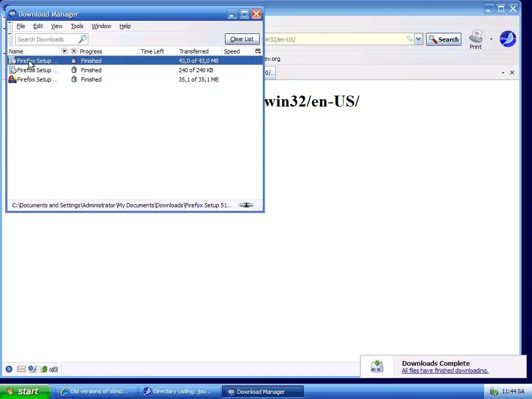
Task: Click download icon in Downloads Complete notification
Action: [x=377, y=366]
